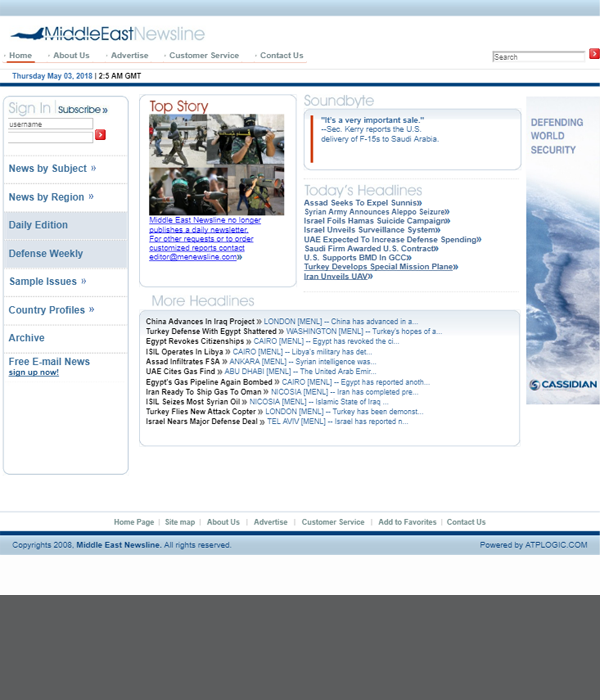Open the About Us nav item
The width and height of the screenshot is (600, 700).
coord(71,55)
